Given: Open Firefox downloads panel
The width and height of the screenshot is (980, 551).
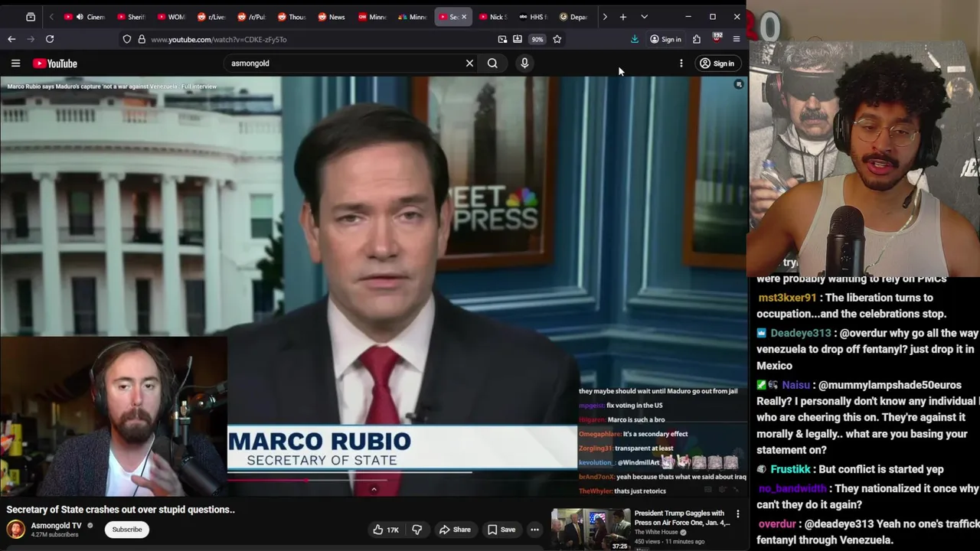Looking at the screenshot, I should coord(635,39).
